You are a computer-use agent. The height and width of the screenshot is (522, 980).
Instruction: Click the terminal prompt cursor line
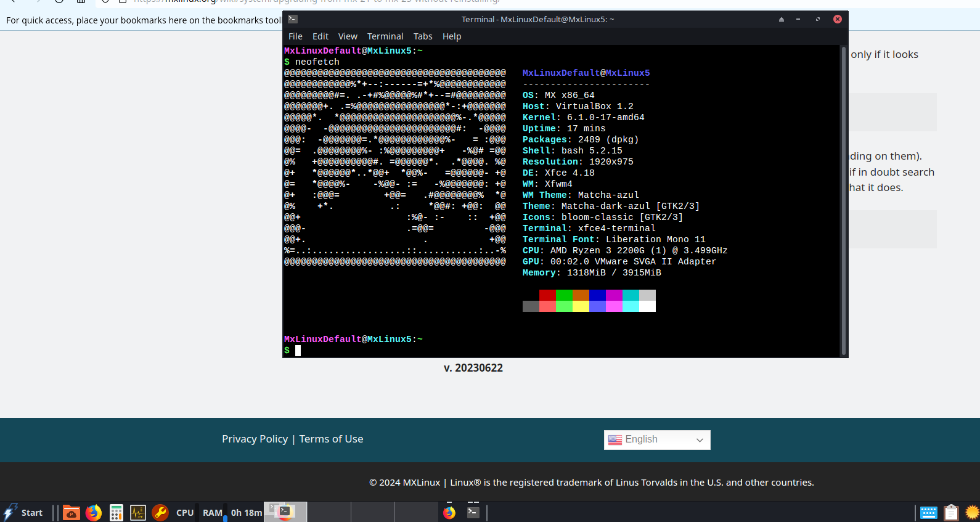click(x=293, y=350)
